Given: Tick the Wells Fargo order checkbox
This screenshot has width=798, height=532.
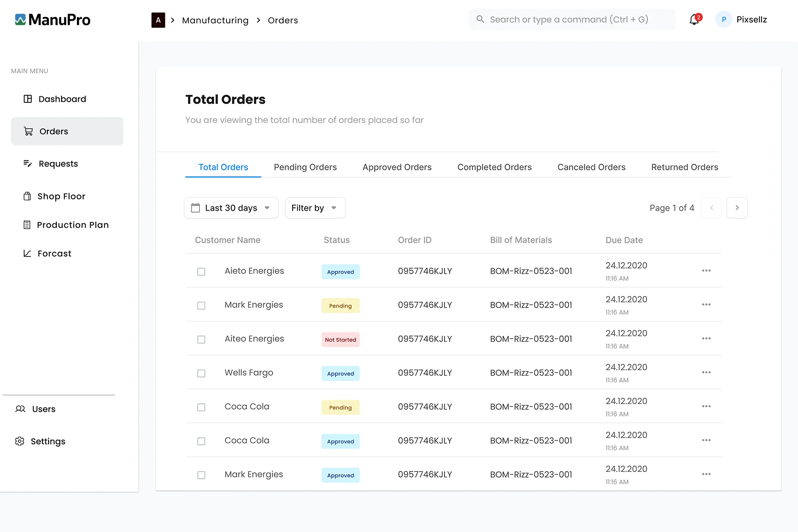Looking at the screenshot, I should click(201, 373).
